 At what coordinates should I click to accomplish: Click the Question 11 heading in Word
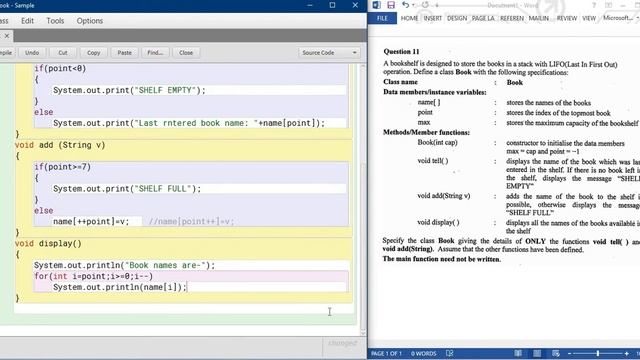401,51
